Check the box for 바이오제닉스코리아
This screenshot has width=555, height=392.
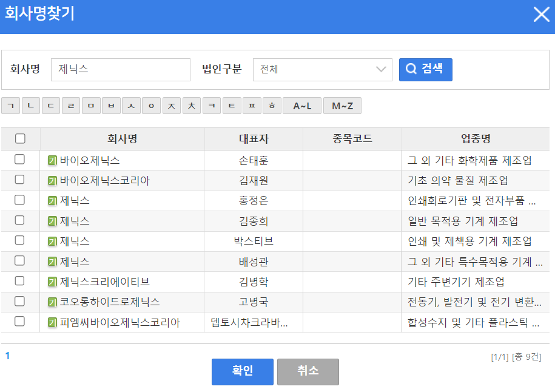tap(19, 180)
